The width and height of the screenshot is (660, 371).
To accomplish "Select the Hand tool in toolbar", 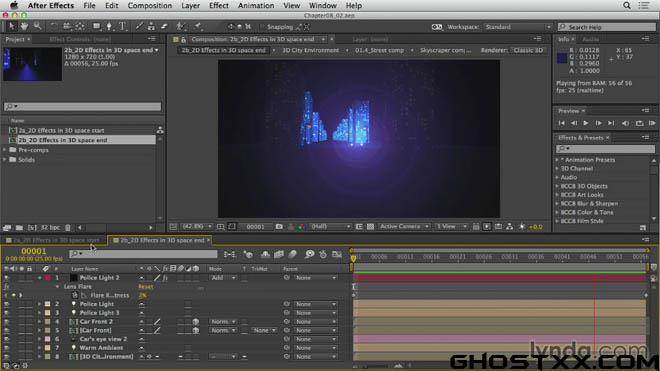I will [x=24, y=27].
